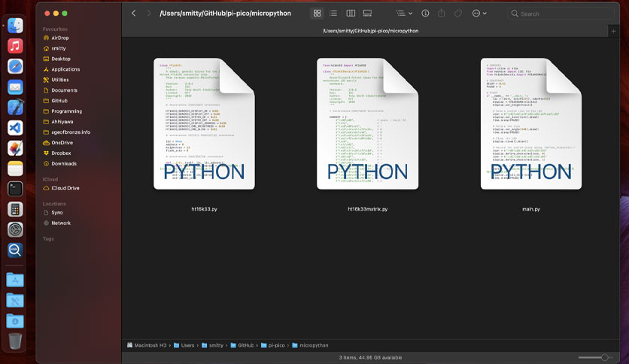Open the Action ellipsis dropdown menu
This screenshot has width=629, height=364.
(479, 14)
